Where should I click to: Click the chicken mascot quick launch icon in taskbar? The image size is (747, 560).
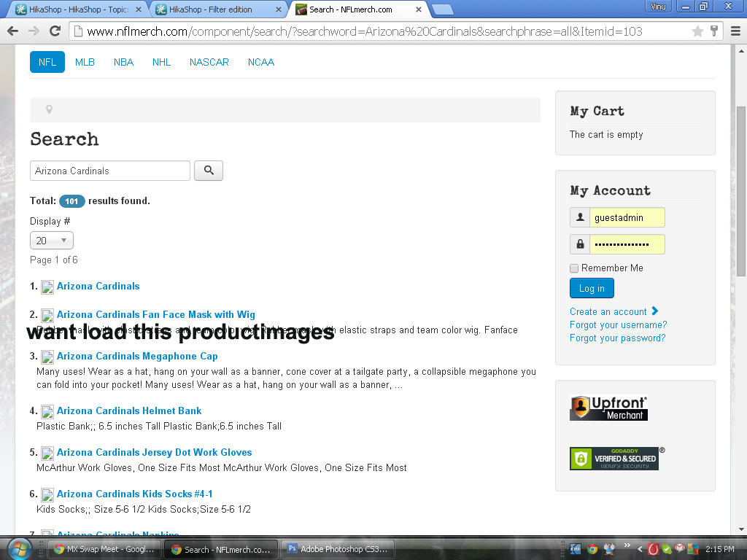[x=609, y=549]
